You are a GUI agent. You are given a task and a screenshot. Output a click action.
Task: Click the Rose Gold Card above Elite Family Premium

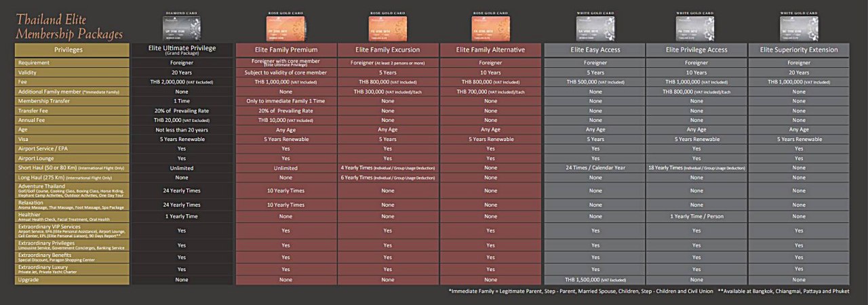coord(285,28)
